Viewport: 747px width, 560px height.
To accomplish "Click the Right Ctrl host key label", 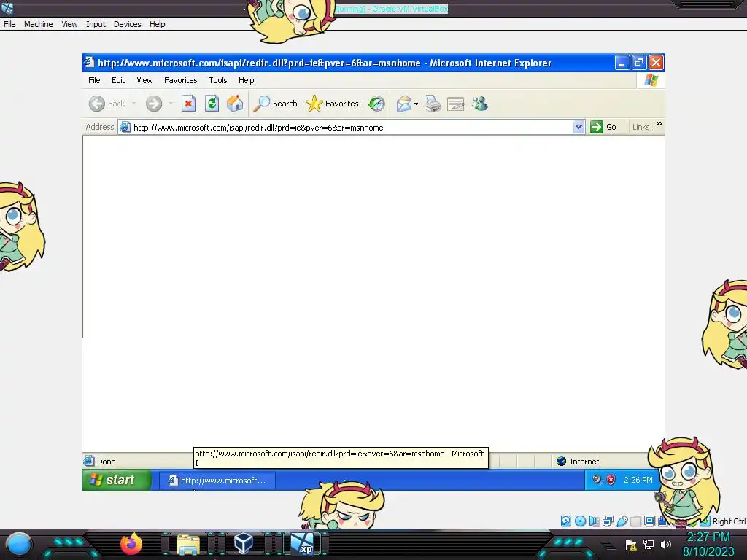I will 729,521.
